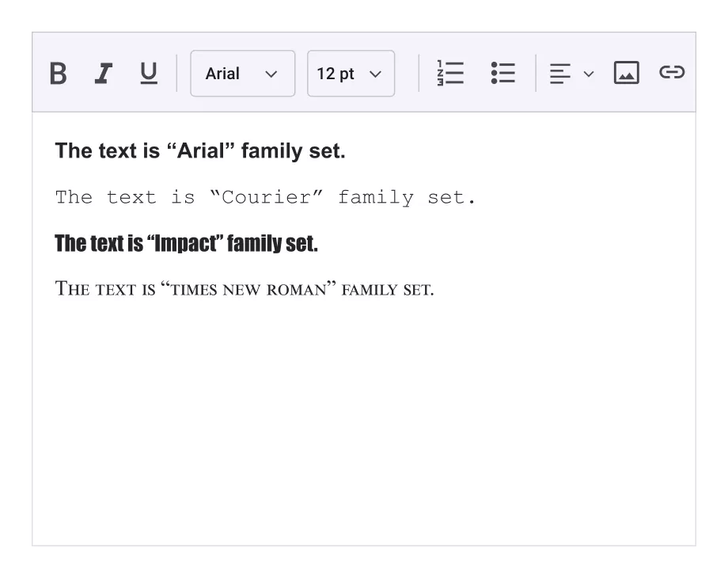Select the Courier family sample sentence
728x578 pixels.
(265, 197)
